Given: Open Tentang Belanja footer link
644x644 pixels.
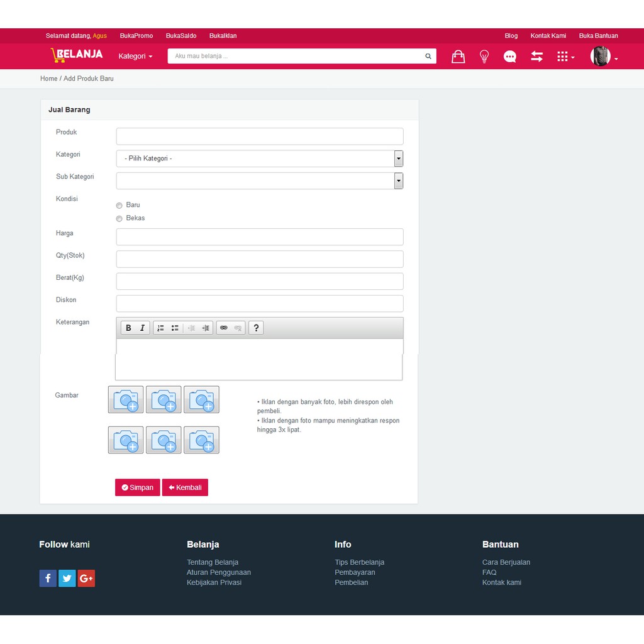Looking at the screenshot, I should click(213, 562).
